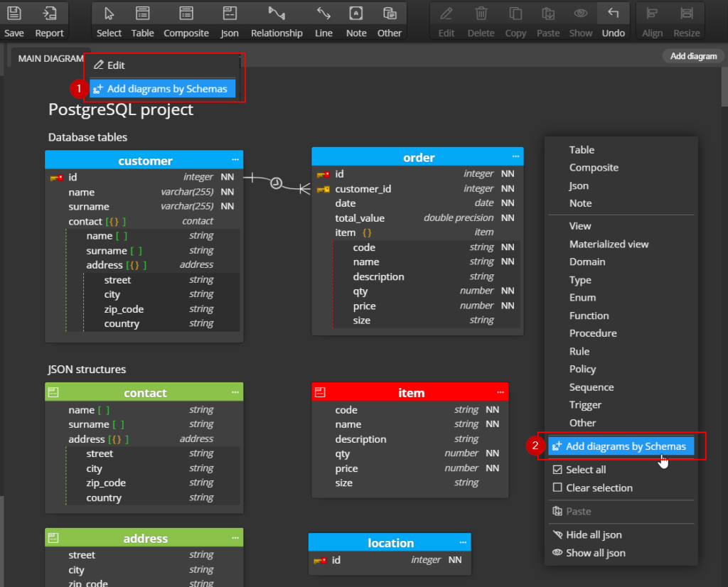Select the Relationship tool
The height and width of the screenshot is (587, 728).
[x=277, y=21]
